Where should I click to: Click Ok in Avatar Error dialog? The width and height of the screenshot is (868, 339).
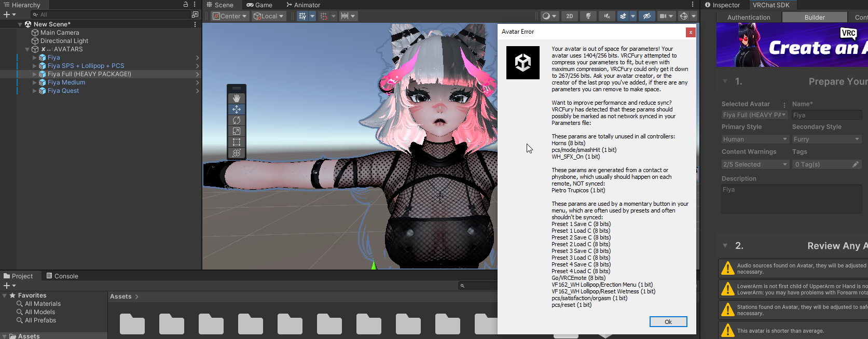pyautogui.click(x=668, y=322)
